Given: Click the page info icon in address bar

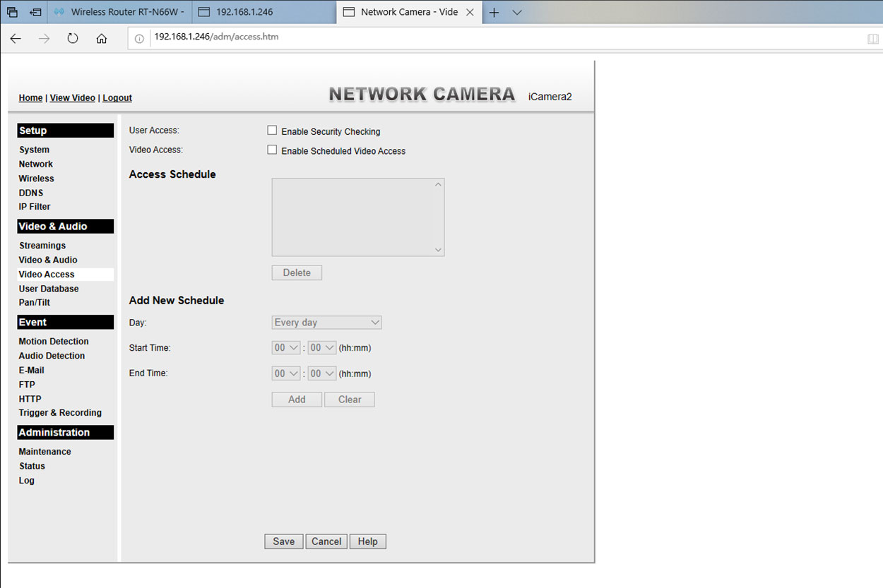Looking at the screenshot, I should tap(138, 38).
